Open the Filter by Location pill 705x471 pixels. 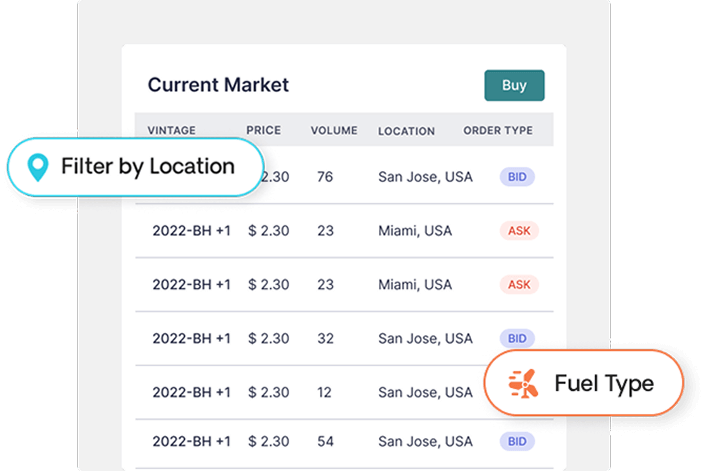click(x=136, y=166)
